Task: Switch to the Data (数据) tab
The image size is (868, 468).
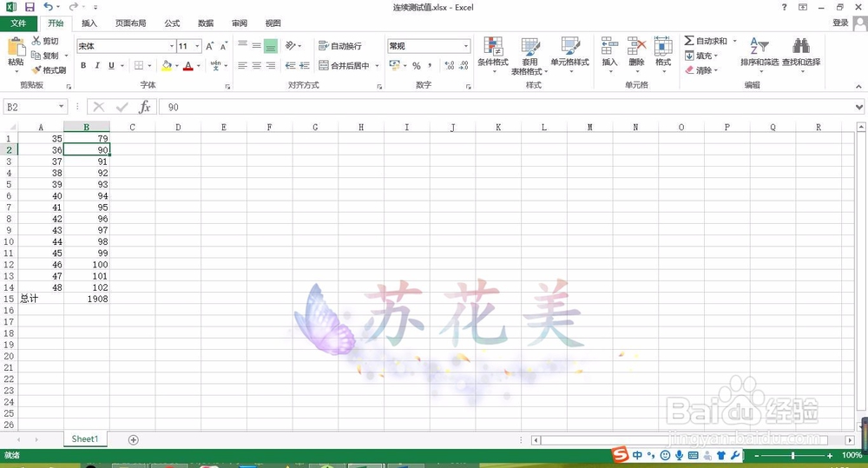Action: [x=206, y=23]
